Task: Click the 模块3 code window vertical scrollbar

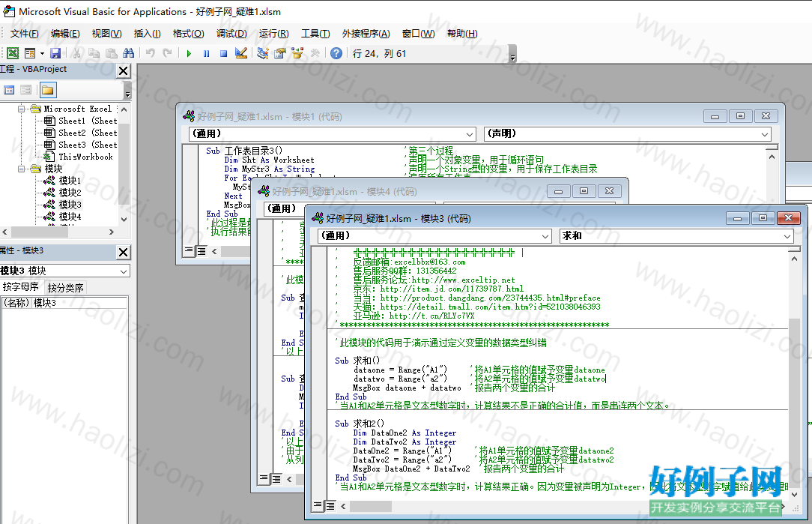Action: click(x=794, y=376)
